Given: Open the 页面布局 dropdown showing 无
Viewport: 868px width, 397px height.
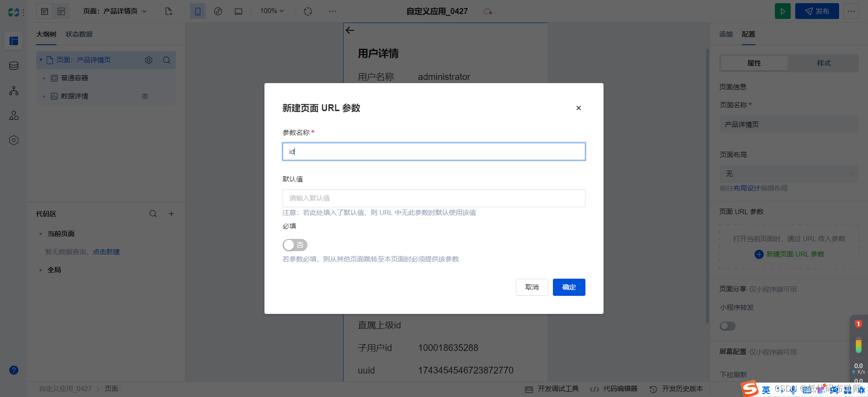Looking at the screenshot, I should (789, 174).
